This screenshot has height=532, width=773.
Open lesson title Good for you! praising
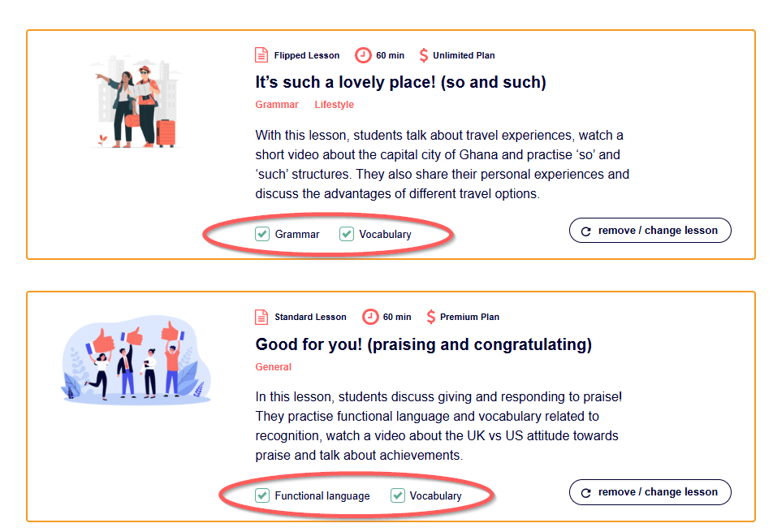tap(423, 344)
